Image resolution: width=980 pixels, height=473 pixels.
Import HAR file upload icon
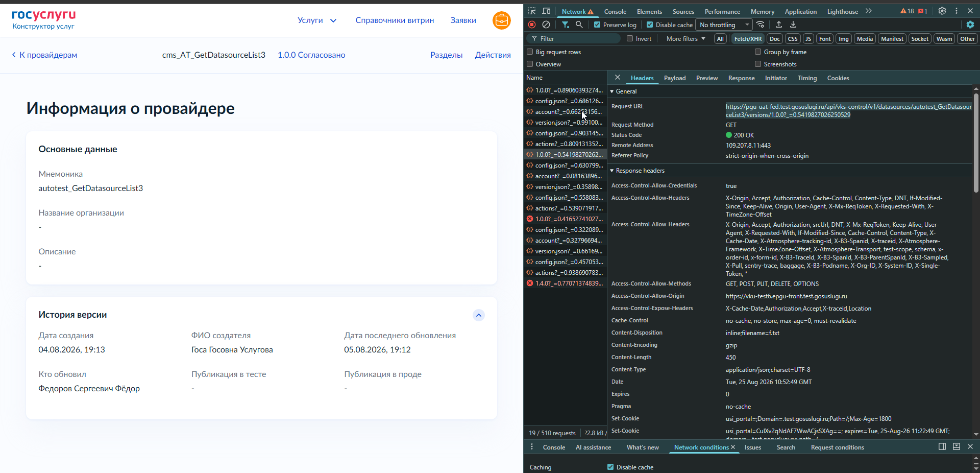779,25
